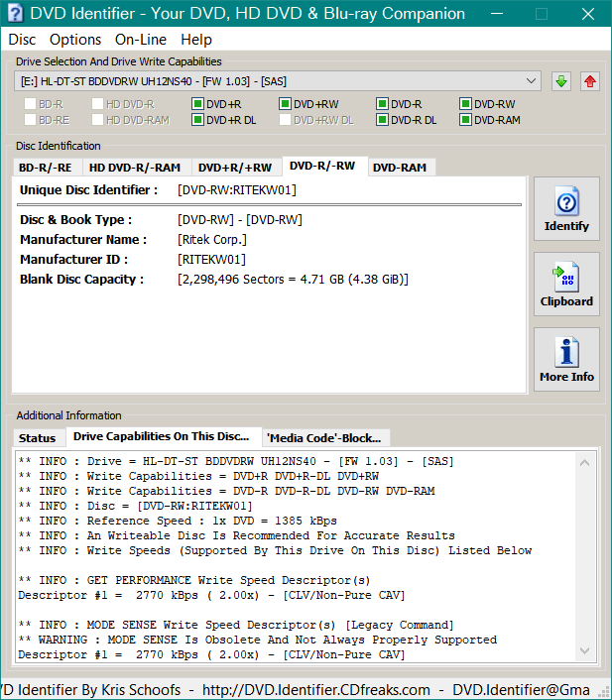Expand the drive selection dropdown
The width and height of the screenshot is (612, 700).
click(532, 80)
